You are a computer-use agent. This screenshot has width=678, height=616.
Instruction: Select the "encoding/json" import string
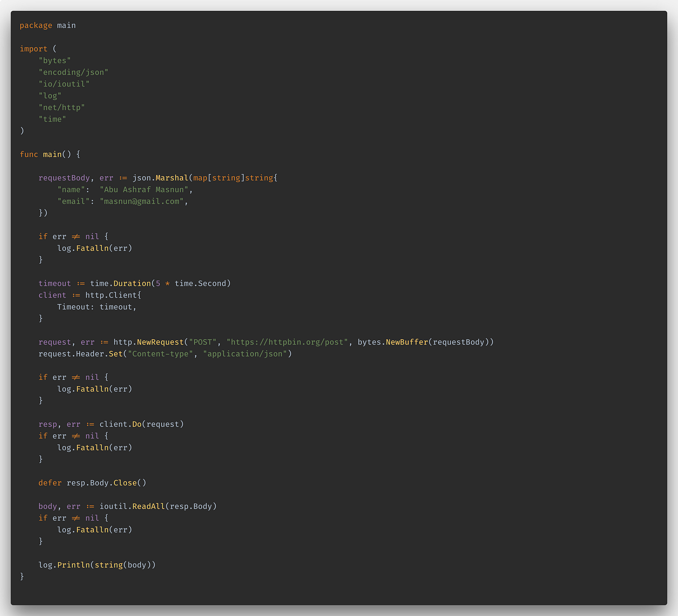[x=73, y=72]
